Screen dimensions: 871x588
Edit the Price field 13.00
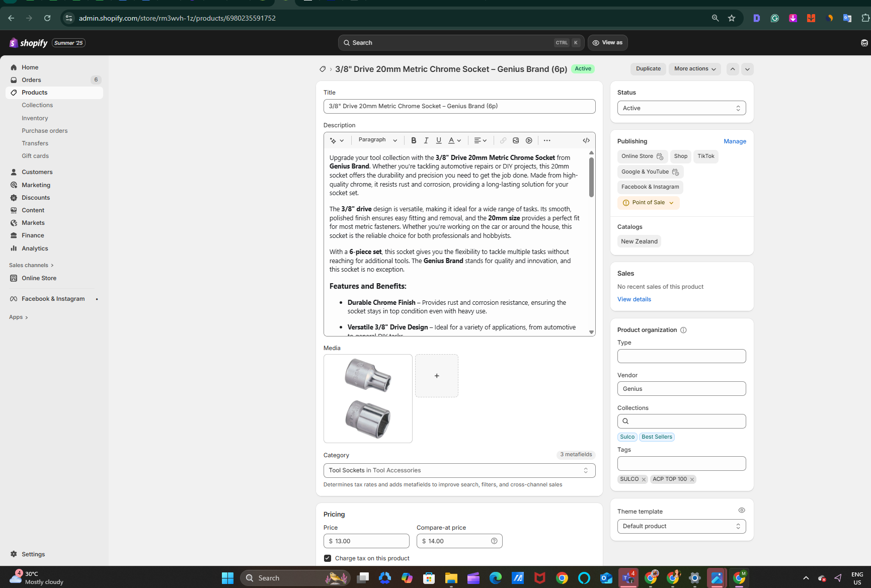coord(366,541)
